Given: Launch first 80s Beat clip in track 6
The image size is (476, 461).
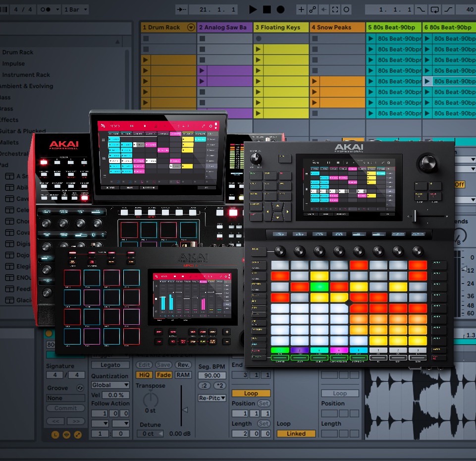Looking at the screenshot, I should click(427, 39).
